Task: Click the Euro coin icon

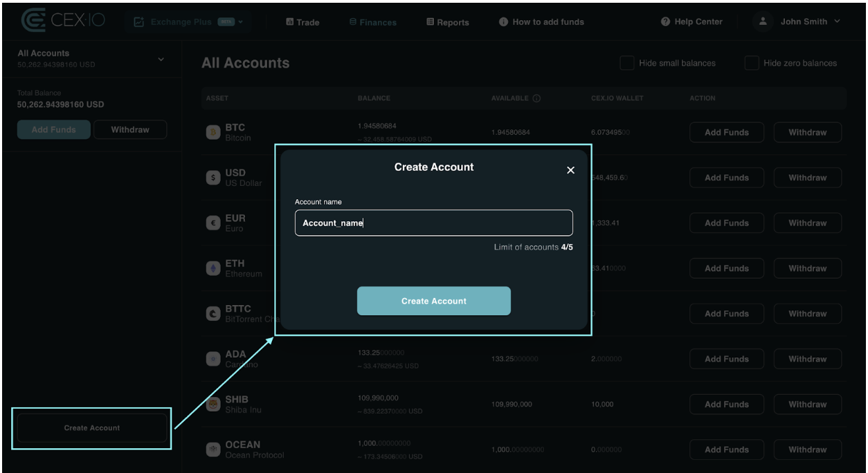Action: point(213,223)
